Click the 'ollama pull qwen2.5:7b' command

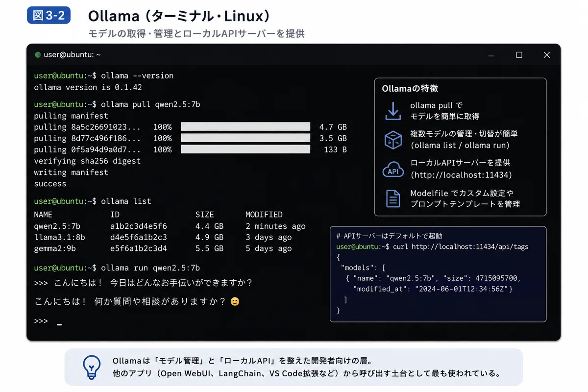(x=150, y=104)
